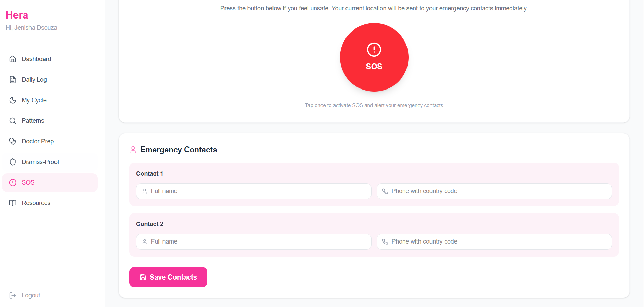Focus Contact 2 phone number field
The height and width of the screenshot is (307, 644).
point(494,241)
